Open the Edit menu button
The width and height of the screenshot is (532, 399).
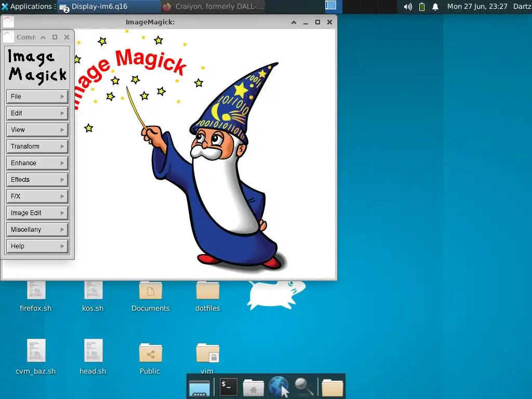(37, 113)
